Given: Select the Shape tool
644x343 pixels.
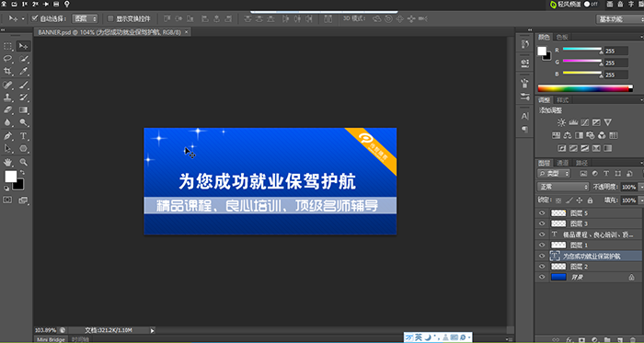Looking at the screenshot, I should point(23,148).
